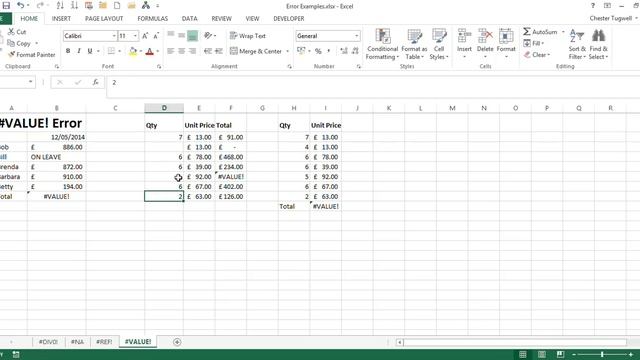640x360 pixels.
Task: Open the DATA ribbon tab
Action: [x=189, y=18]
